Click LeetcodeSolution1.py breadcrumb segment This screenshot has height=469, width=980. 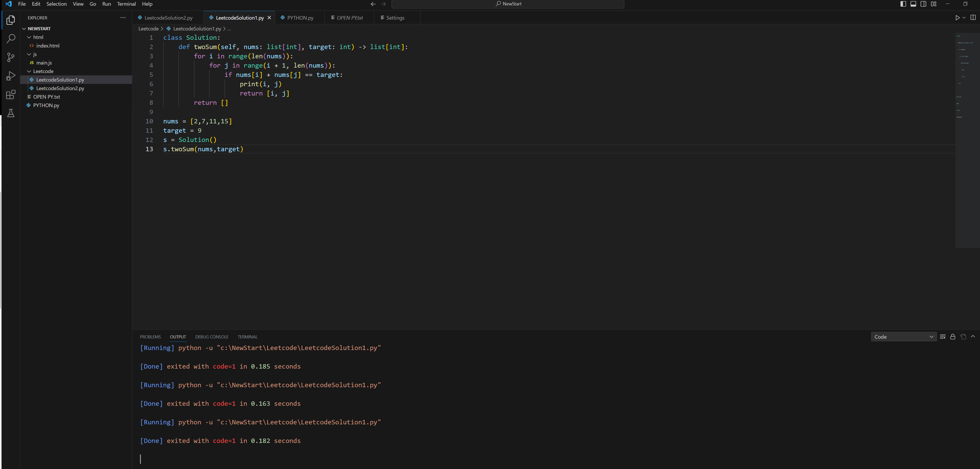click(x=194, y=29)
